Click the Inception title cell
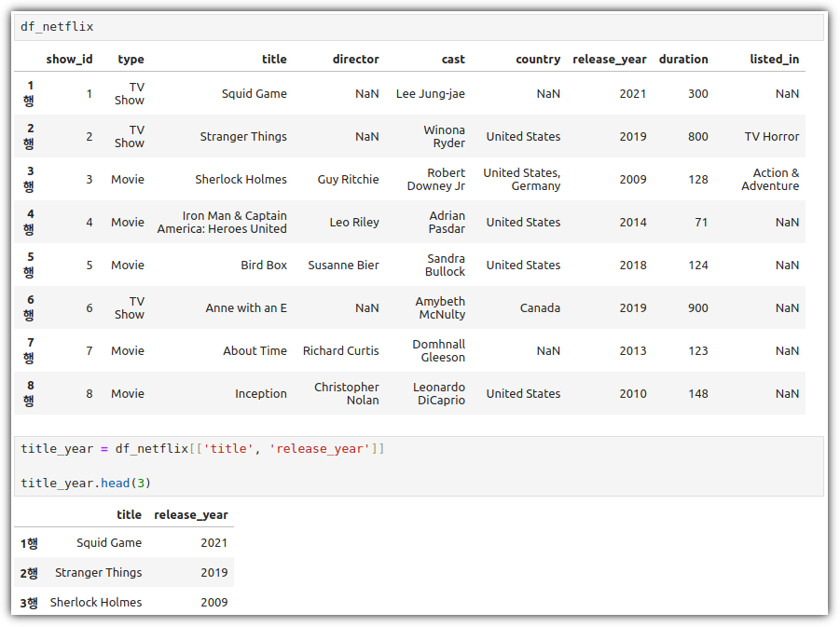 (260, 393)
